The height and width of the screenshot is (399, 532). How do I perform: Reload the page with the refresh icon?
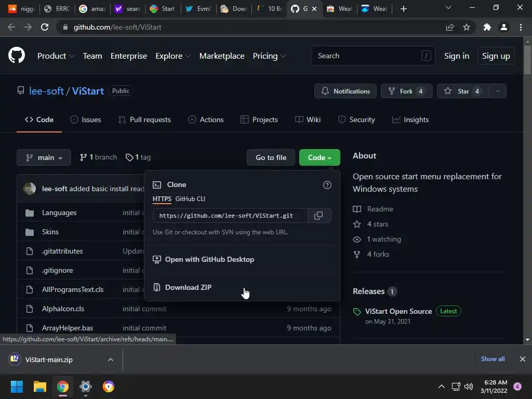point(45,27)
